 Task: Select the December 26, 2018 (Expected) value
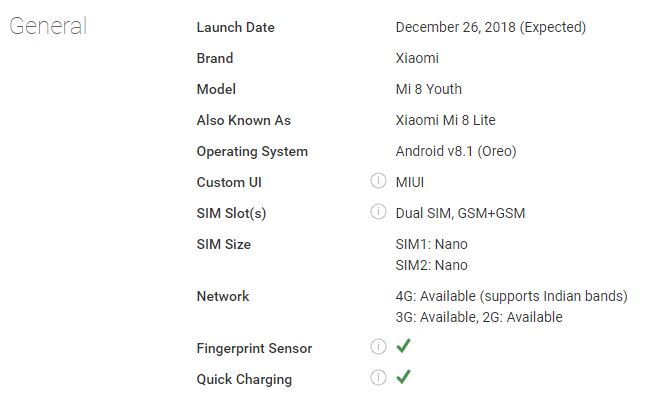[491, 28]
